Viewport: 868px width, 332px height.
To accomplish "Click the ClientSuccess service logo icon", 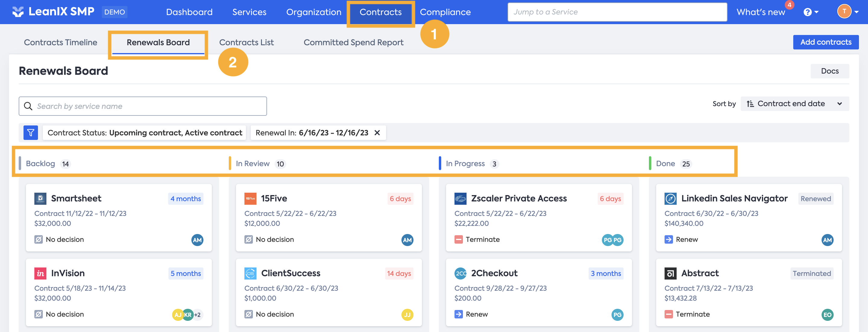I will coord(250,274).
